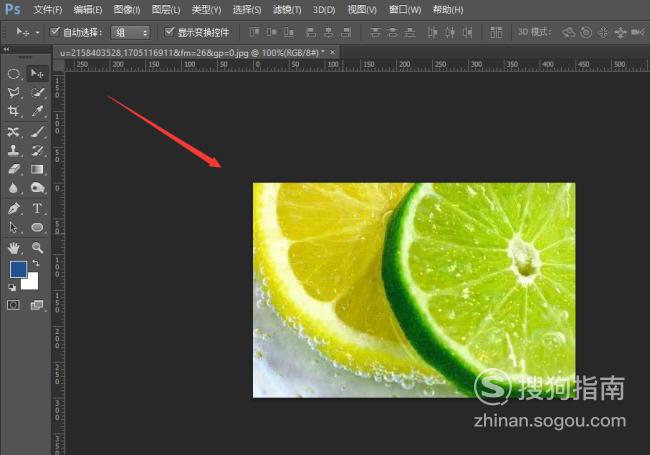650x455 pixels.
Task: Select the Clone Stamp tool
Action: (14, 150)
